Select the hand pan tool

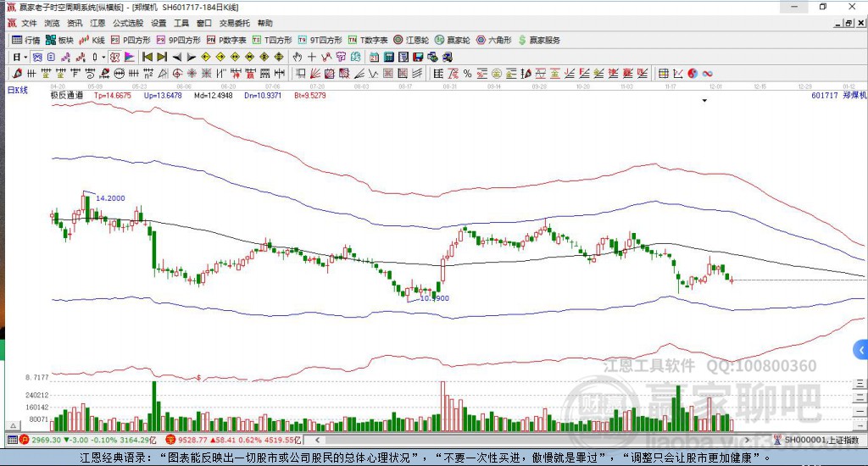298,57
